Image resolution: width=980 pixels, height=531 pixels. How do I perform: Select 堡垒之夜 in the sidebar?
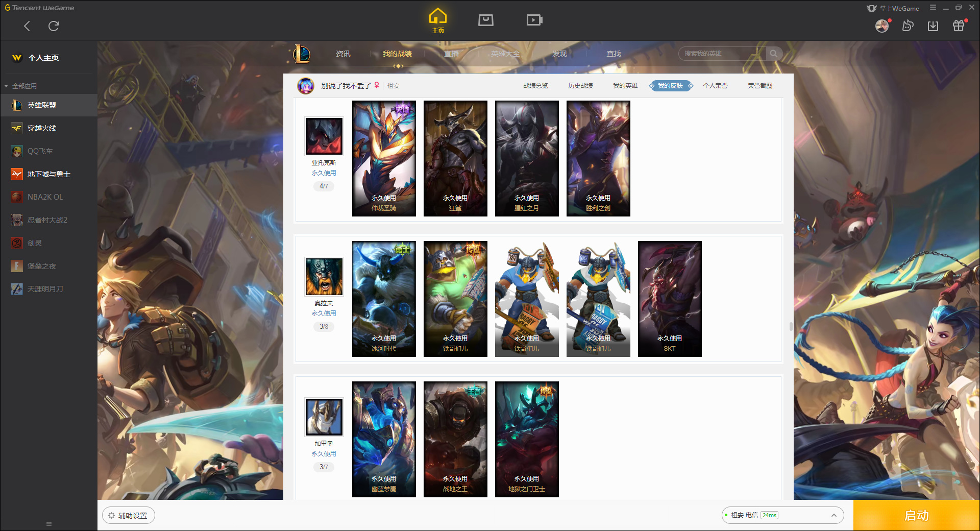[49, 266]
